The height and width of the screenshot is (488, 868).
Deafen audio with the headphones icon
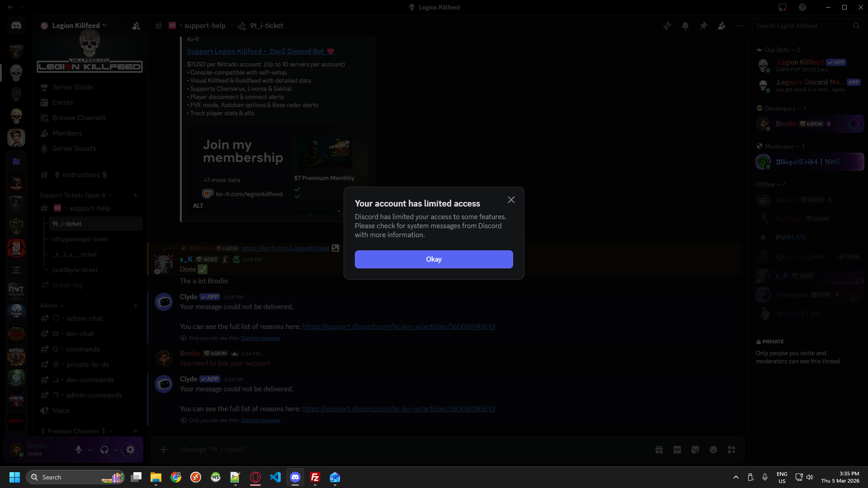pos(104,450)
